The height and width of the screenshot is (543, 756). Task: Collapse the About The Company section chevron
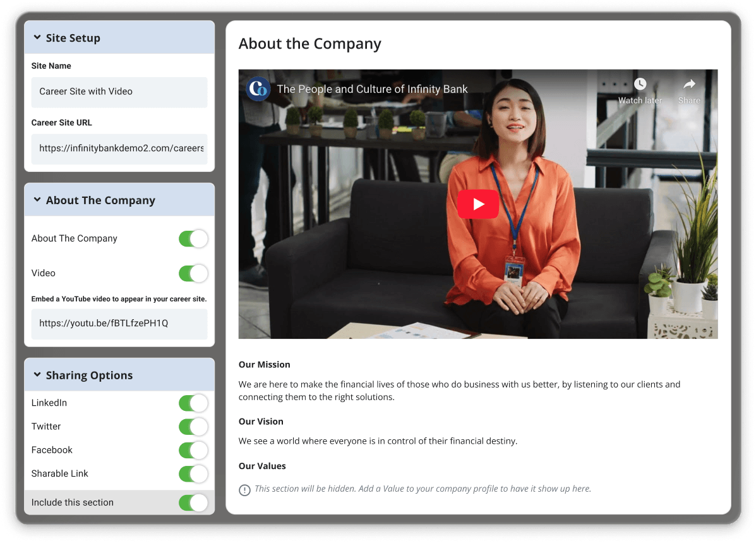37,199
